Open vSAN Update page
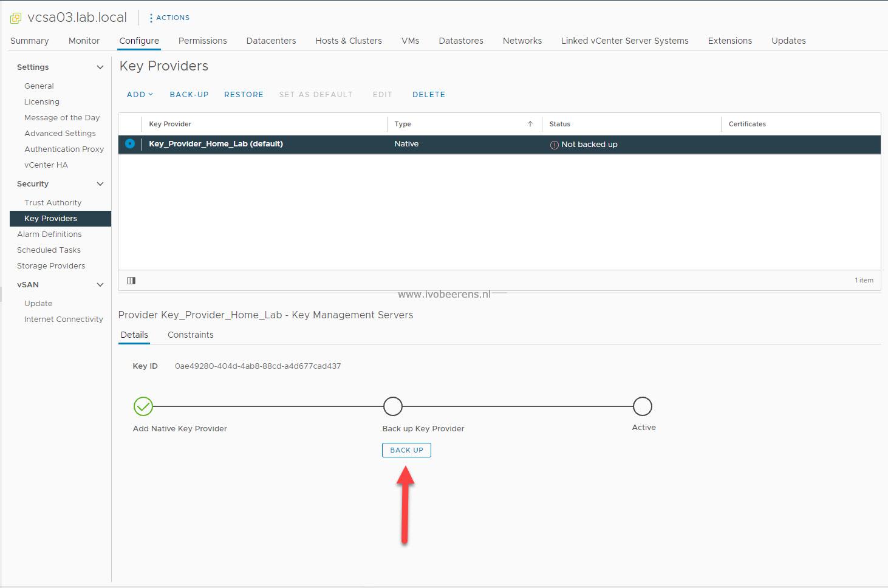This screenshot has width=888, height=588. coord(38,304)
